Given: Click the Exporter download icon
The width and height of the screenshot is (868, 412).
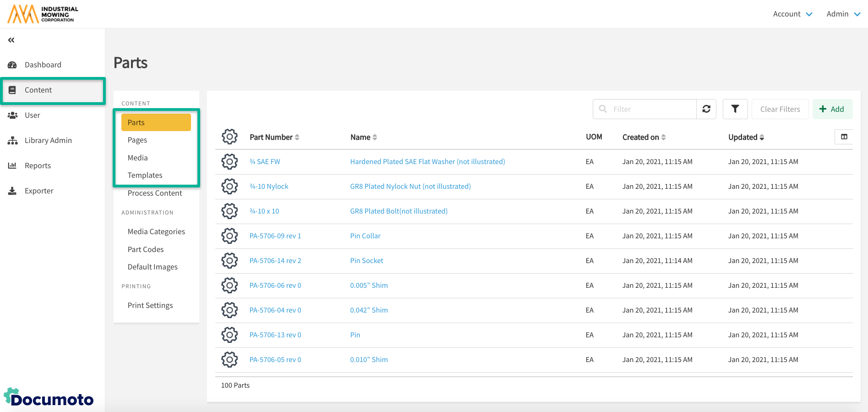Looking at the screenshot, I should (x=12, y=191).
